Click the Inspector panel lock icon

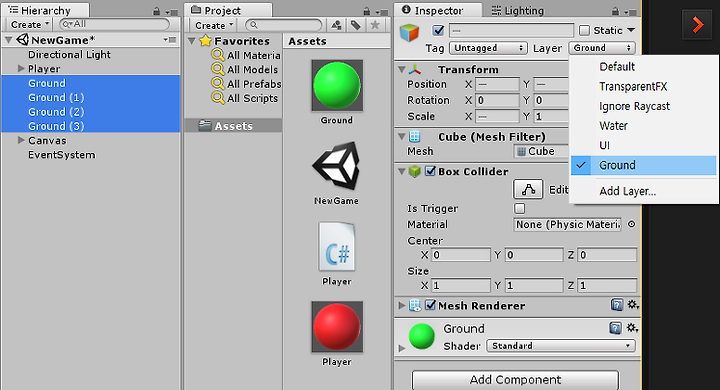[x=615, y=11]
